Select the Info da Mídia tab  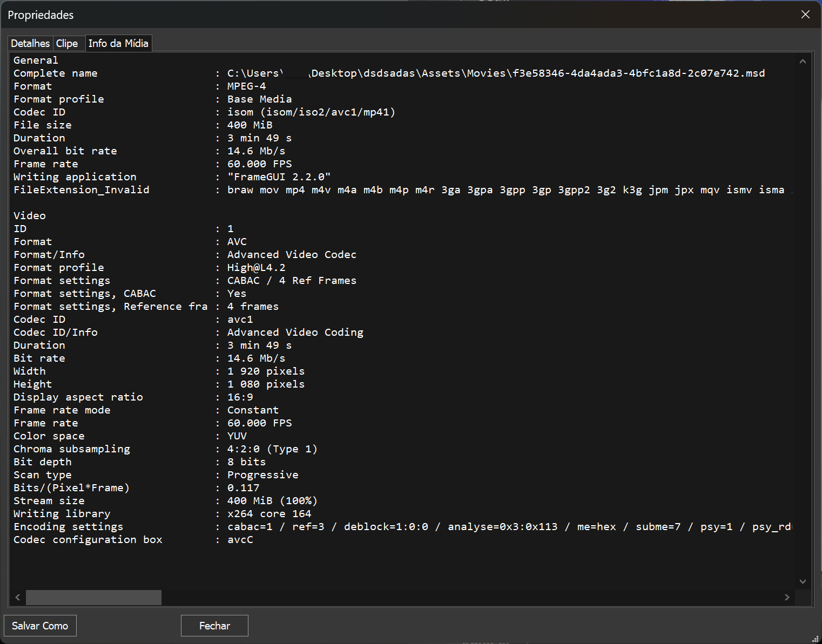[x=118, y=44]
